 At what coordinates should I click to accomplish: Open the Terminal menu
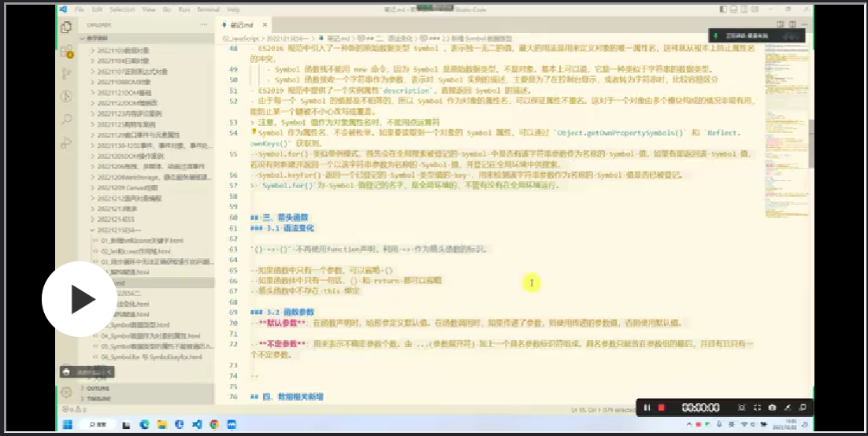[208, 9]
